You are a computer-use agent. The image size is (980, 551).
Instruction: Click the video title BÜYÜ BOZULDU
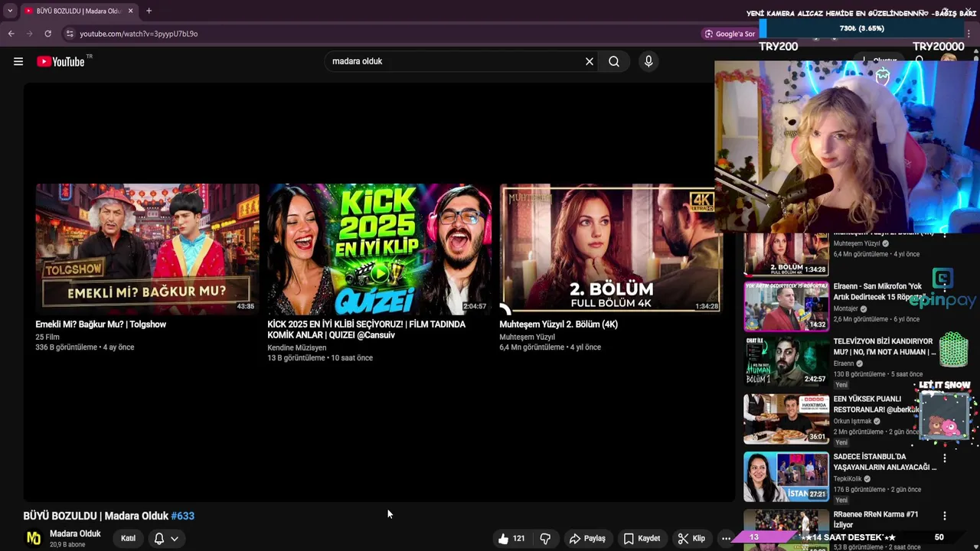pos(96,516)
